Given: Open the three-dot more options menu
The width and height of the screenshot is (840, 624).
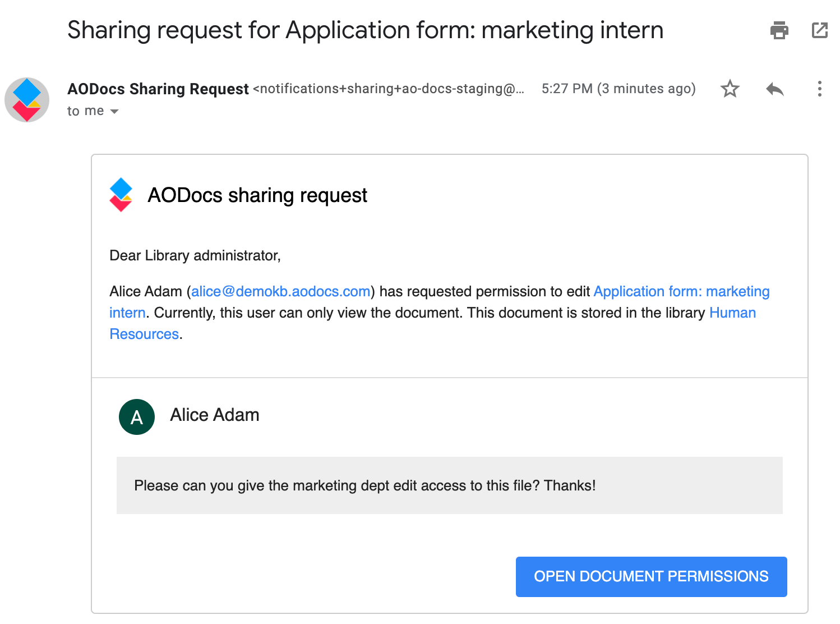Looking at the screenshot, I should click(819, 89).
